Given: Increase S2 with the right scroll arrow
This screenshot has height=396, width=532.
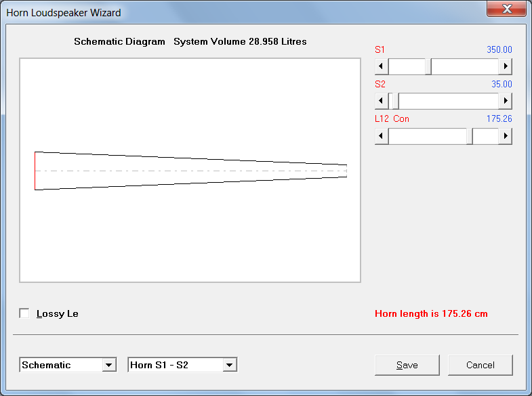Looking at the screenshot, I should 505,101.
